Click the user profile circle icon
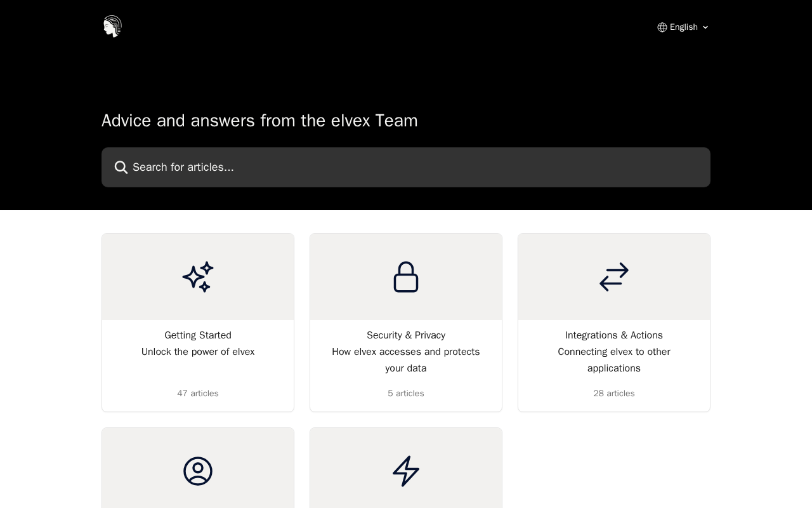This screenshot has width=812, height=508. 198,471
